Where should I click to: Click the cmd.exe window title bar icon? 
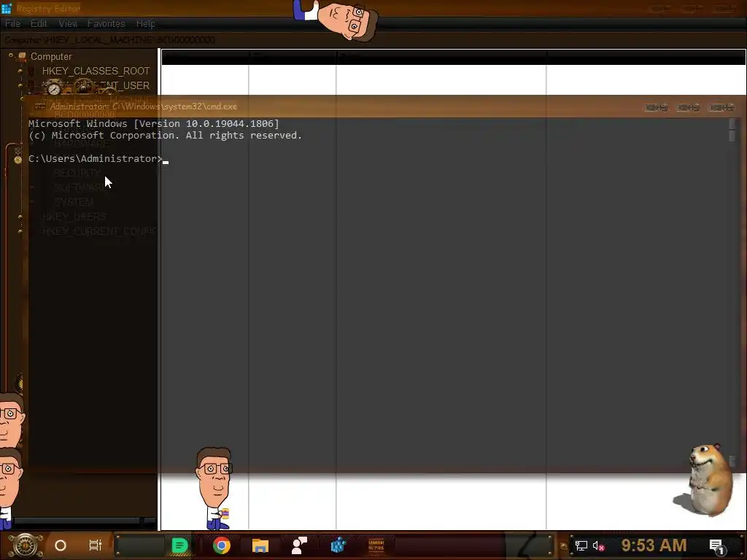click(x=39, y=106)
